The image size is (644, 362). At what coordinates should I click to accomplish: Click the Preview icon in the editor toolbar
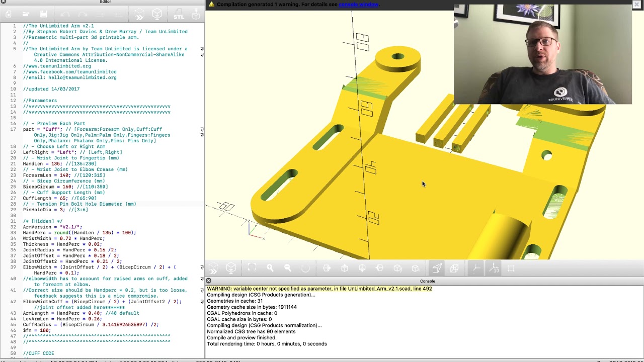[x=139, y=15]
